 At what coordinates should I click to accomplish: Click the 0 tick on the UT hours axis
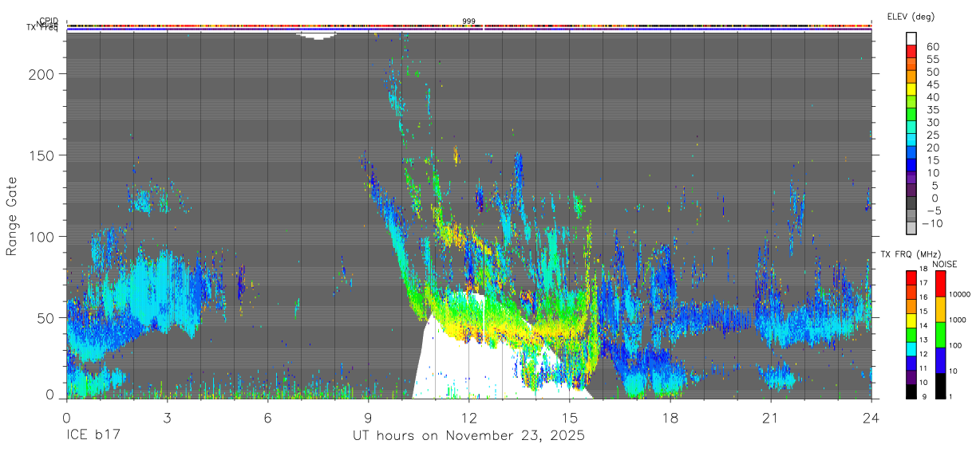point(66,418)
